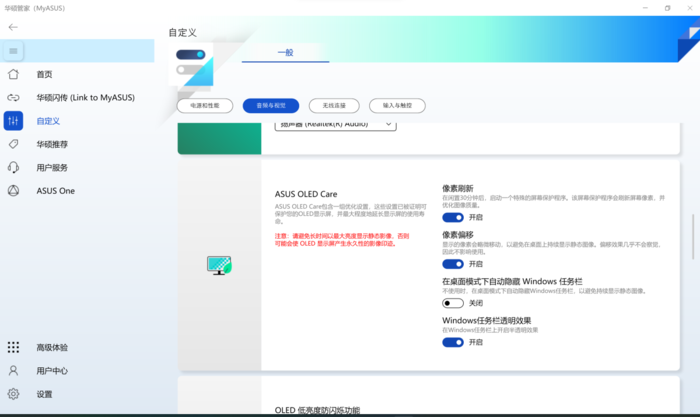The image size is (700, 417).
Task: Disable the 像素刷新 toggle
Action: pyautogui.click(x=453, y=217)
